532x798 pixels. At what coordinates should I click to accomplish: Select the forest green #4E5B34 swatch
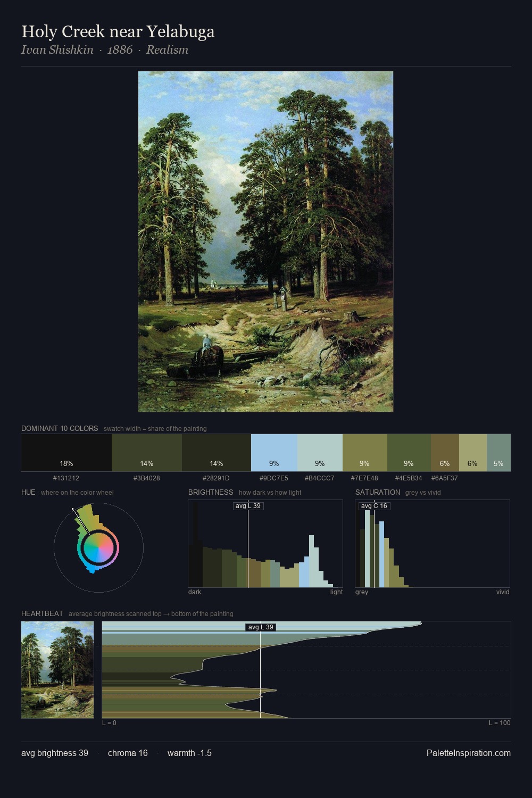point(409,453)
